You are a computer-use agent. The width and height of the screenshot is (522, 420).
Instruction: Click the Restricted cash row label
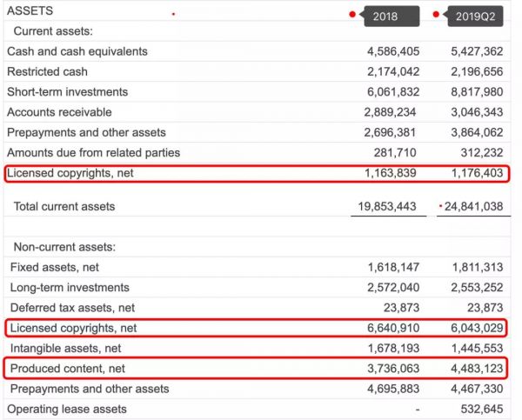click(47, 71)
